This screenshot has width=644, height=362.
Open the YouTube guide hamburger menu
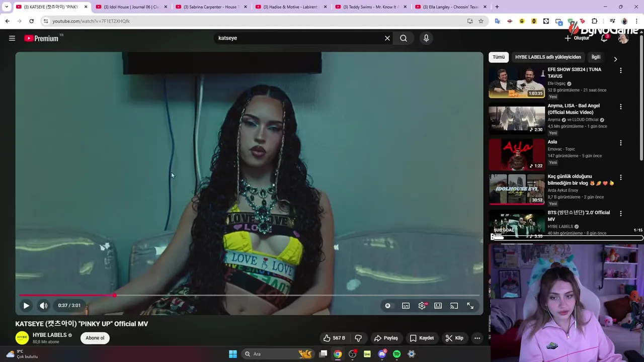[12, 38]
